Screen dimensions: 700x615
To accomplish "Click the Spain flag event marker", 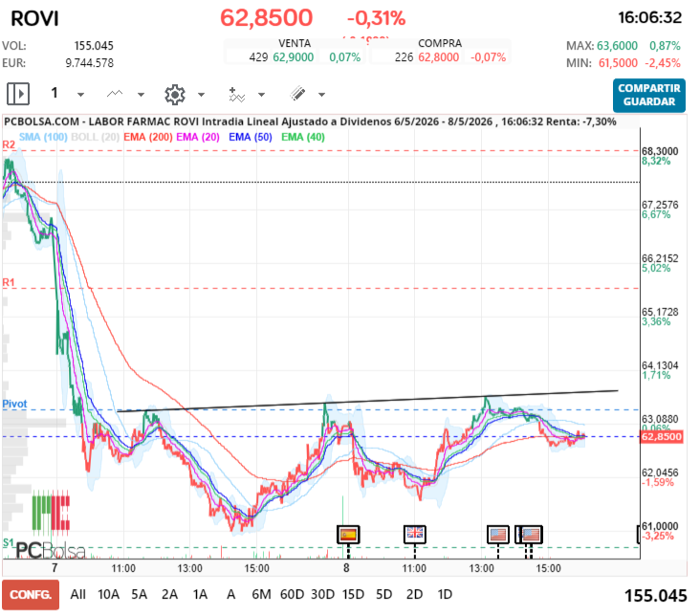I will click(348, 534).
